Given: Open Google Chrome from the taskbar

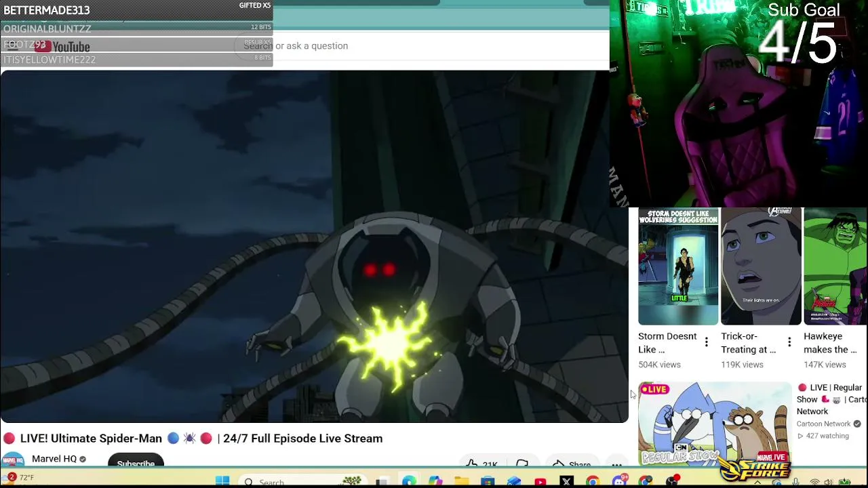Looking at the screenshot, I should tap(593, 482).
